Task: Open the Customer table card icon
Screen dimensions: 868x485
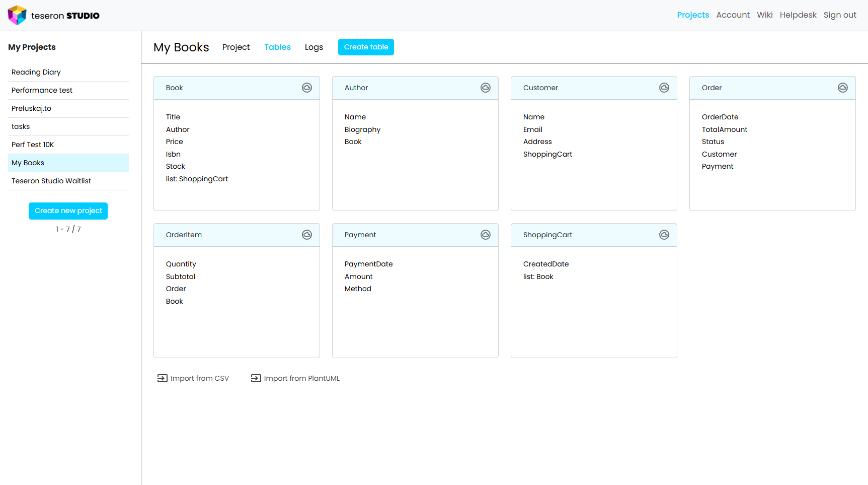Action: [664, 88]
